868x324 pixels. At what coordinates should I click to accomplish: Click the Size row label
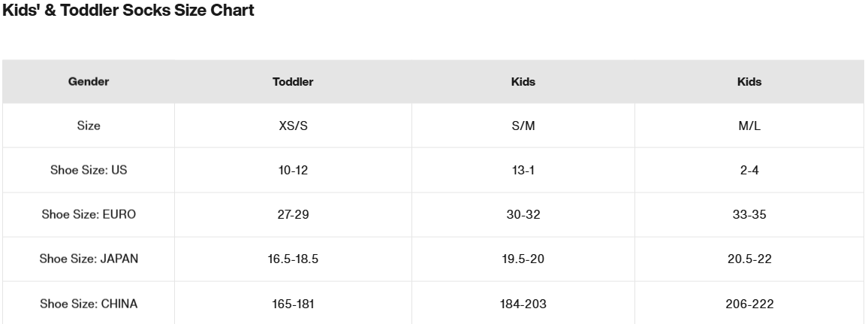pyautogui.click(x=89, y=126)
